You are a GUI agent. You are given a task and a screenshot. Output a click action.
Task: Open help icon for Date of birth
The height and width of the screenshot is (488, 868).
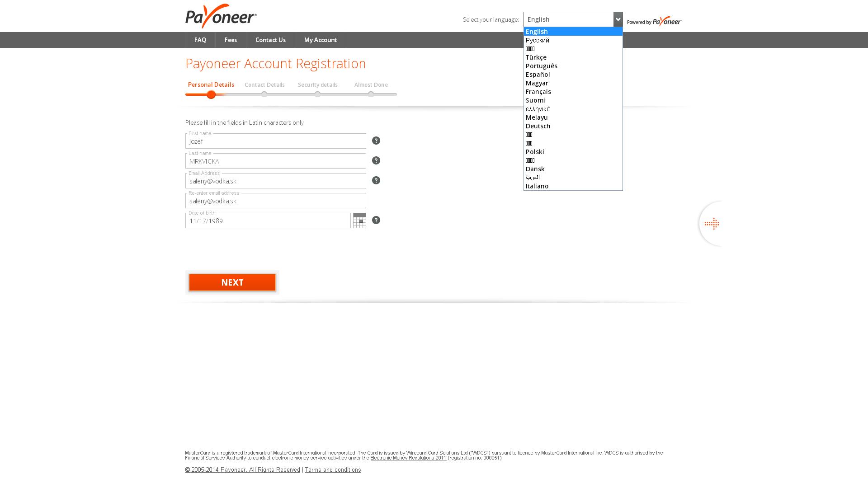point(376,220)
